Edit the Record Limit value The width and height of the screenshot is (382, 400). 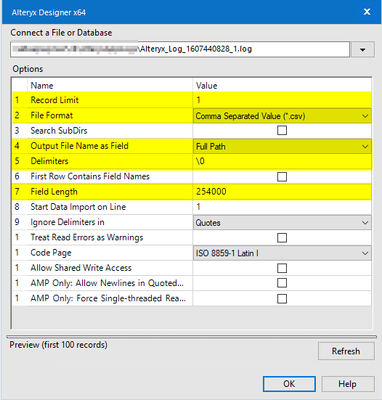282,100
